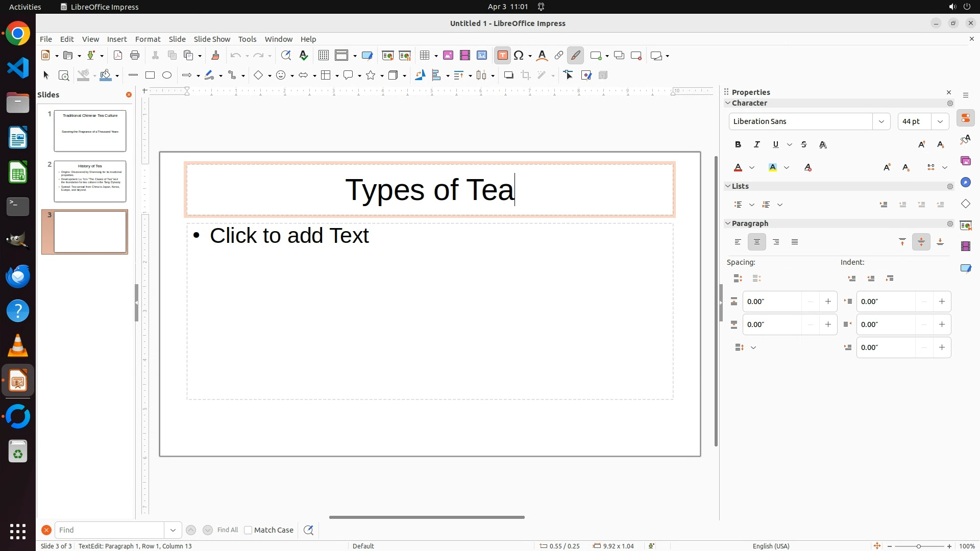Click the Insert Special Character icon
980x551 pixels.
pyautogui.click(x=519, y=56)
